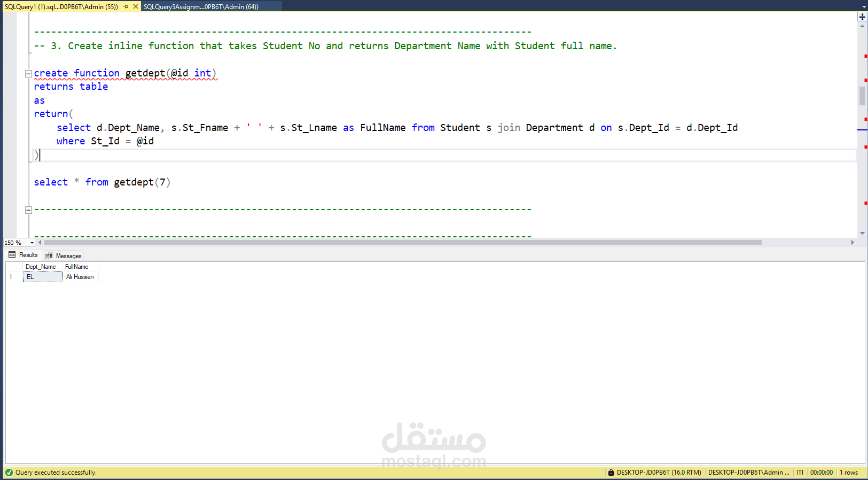
Task: Click the horizontal scrollbar left arrow
Action: pos(40,243)
